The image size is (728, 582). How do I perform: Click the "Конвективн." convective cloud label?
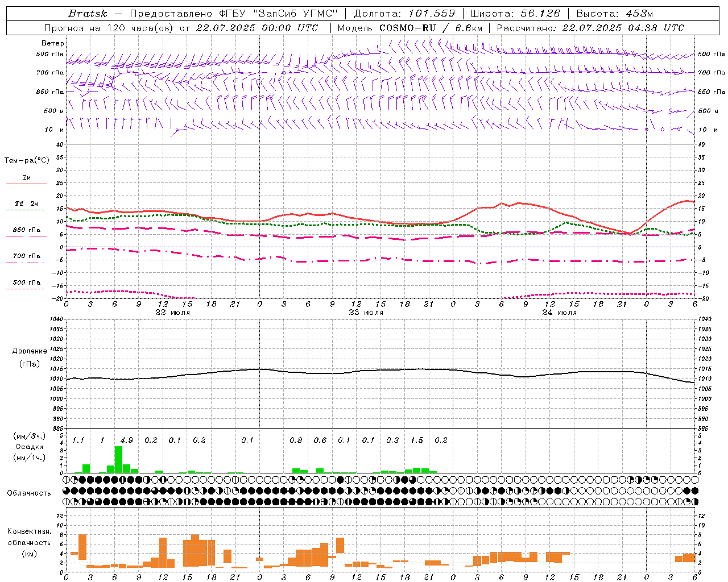coord(29,531)
